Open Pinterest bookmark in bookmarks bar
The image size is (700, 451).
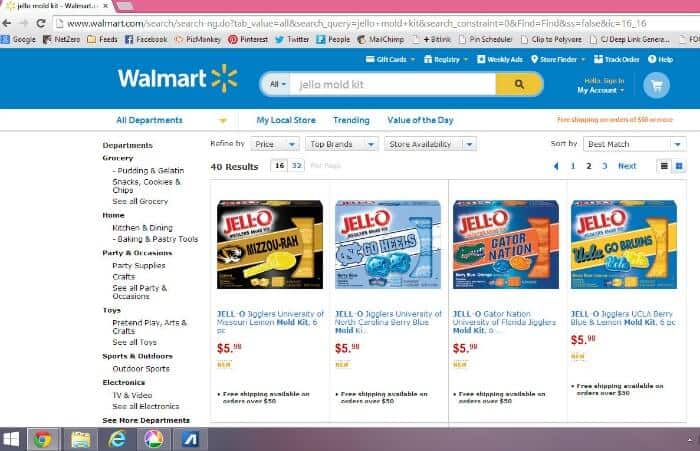pyautogui.click(x=248, y=40)
